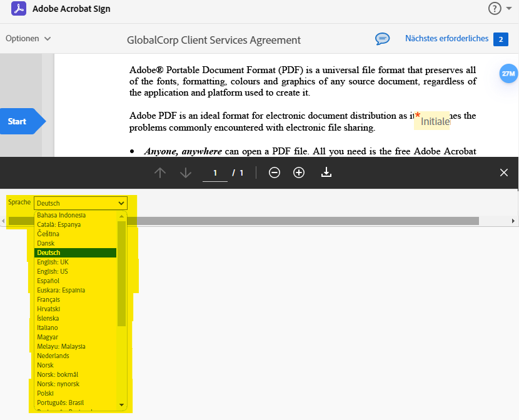Viewport: 519px width, 420px height.
Task: Select Norsk: bokmål language option
Action: tap(76, 374)
